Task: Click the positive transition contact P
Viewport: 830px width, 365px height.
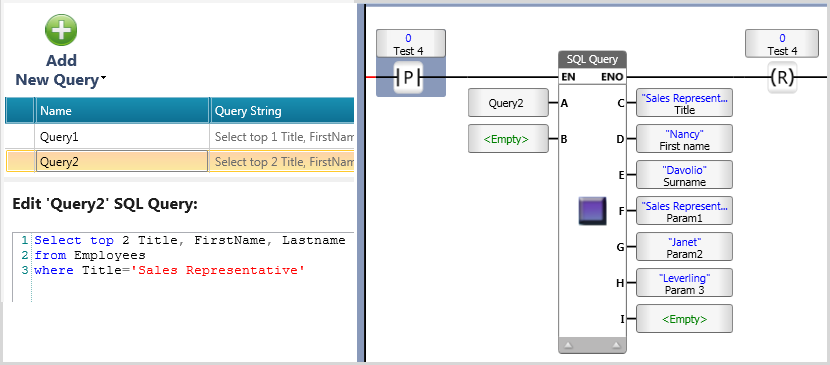Action: pyautogui.click(x=408, y=78)
